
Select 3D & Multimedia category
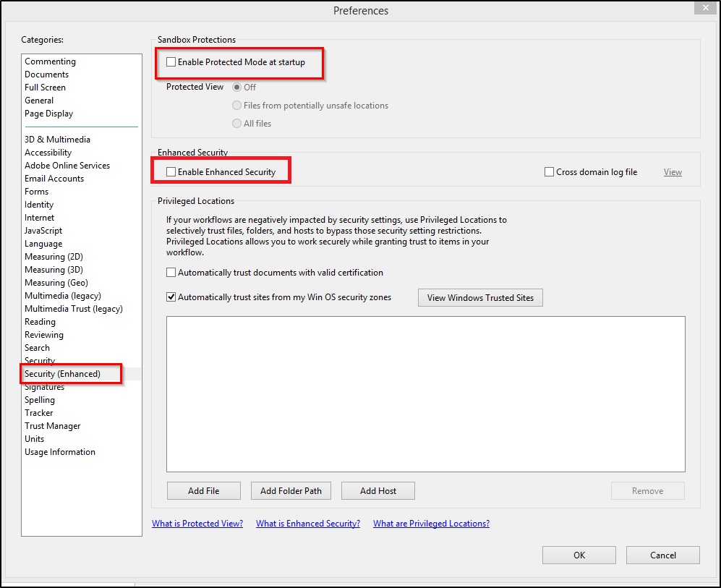[x=57, y=140]
